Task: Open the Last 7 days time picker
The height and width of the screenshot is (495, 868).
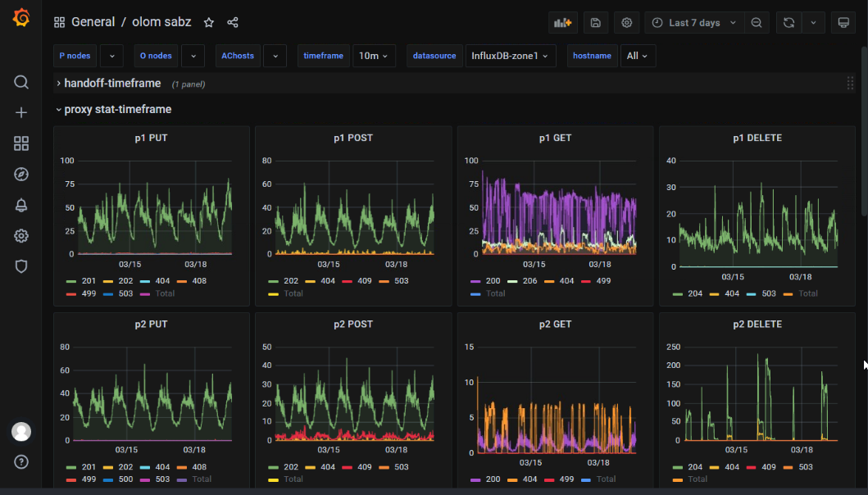Action: tap(693, 23)
